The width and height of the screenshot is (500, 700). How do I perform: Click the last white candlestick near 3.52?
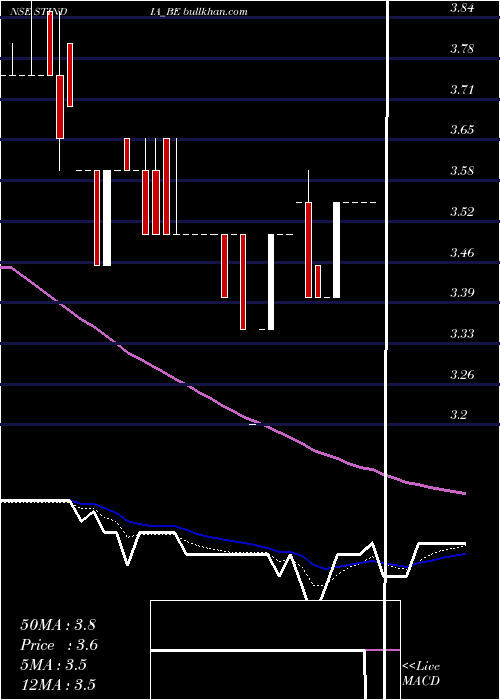336,250
